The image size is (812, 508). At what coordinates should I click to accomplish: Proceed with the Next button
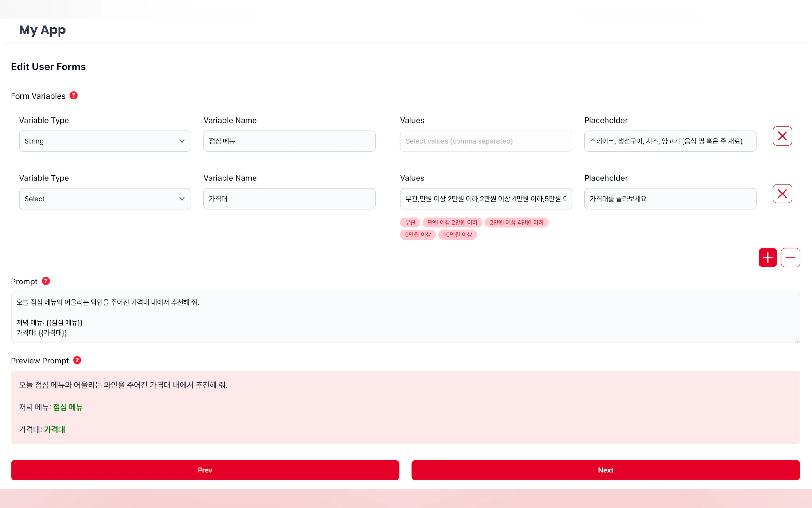tap(605, 470)
